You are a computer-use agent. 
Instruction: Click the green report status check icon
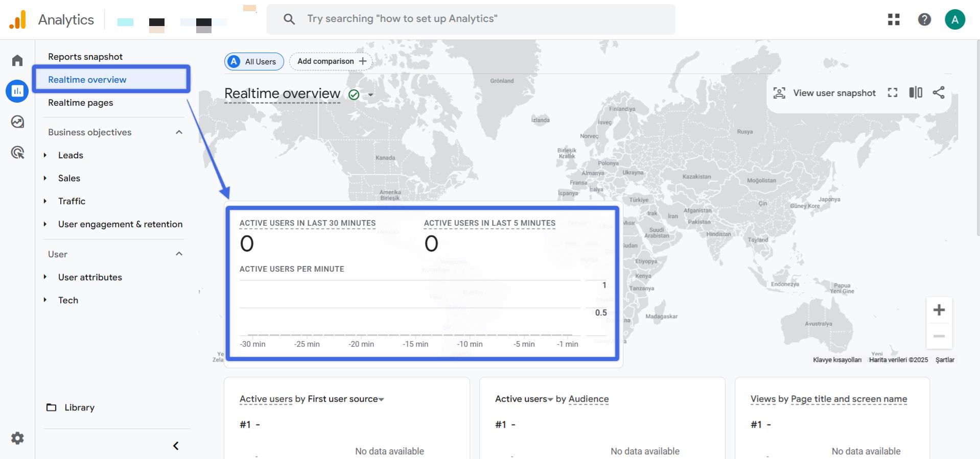(x=354, y=94)
